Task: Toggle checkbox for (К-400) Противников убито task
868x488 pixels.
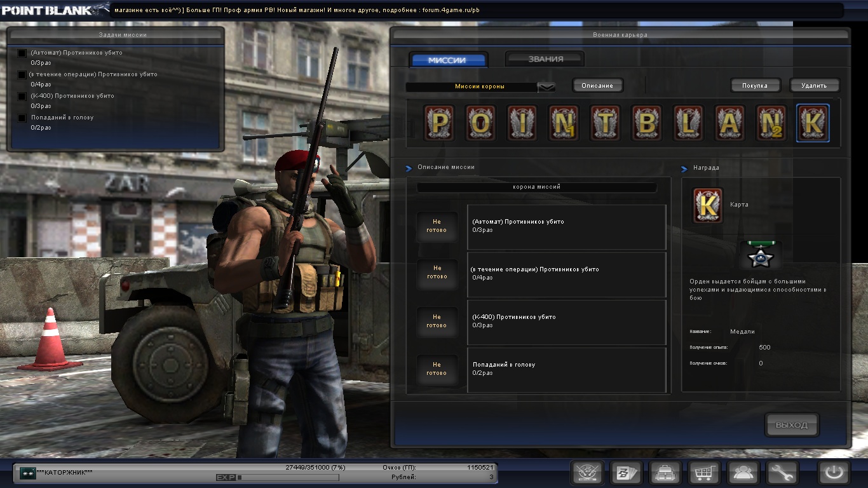Action: coord(22,97)
